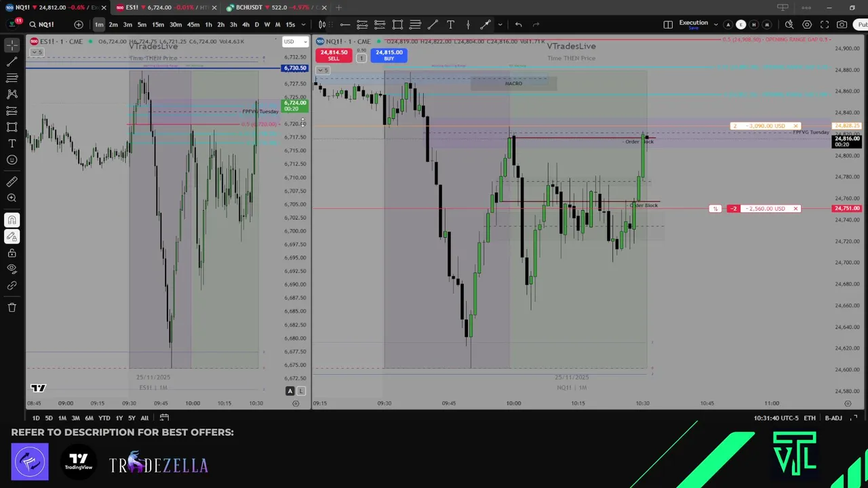Viewport: 868px width, 488px height.
Task: Select the H circle button in top bar
Action: click(x=754, y=24)
